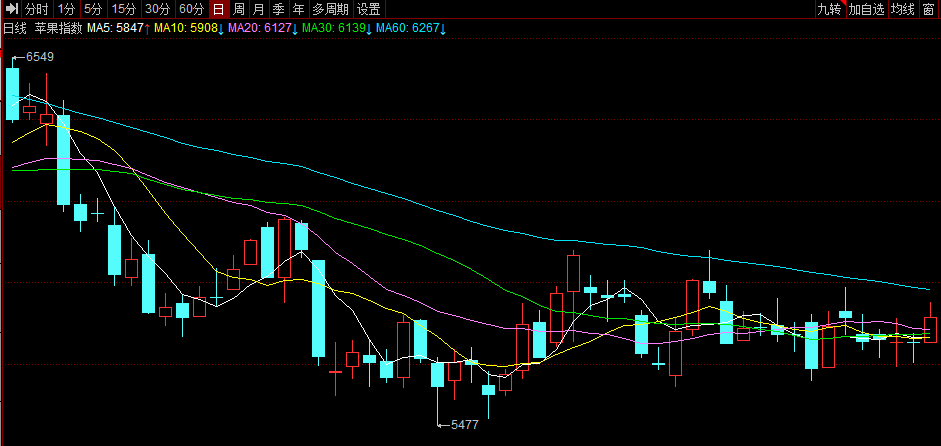941x446 pixels.
Task: Select the 60分 period tab
Action: click(191, 8)
